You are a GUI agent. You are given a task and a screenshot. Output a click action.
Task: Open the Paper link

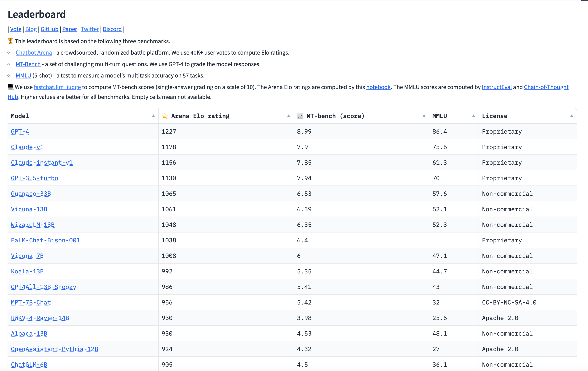[70, 29]
